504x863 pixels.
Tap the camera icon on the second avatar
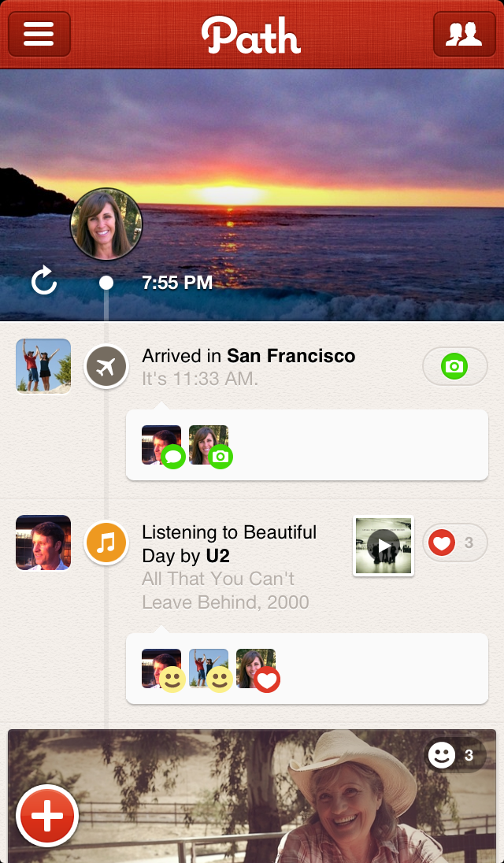click(220, 457)
